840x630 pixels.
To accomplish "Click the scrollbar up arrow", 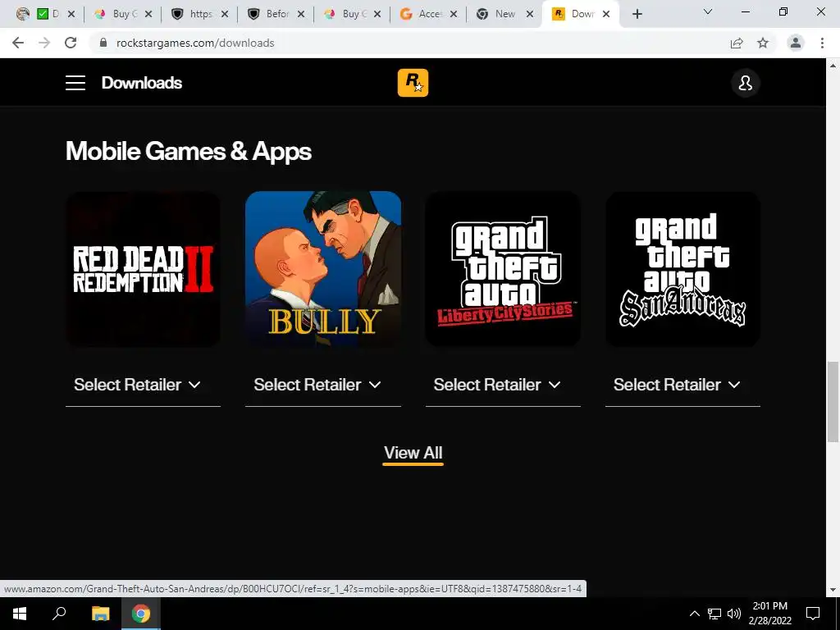I will 833,66.
